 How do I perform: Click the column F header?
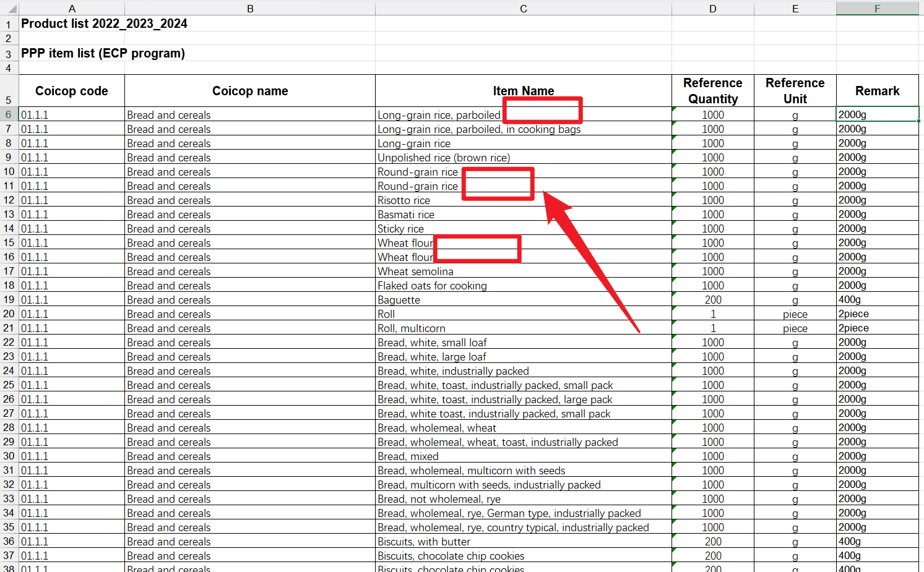point(877,9)
